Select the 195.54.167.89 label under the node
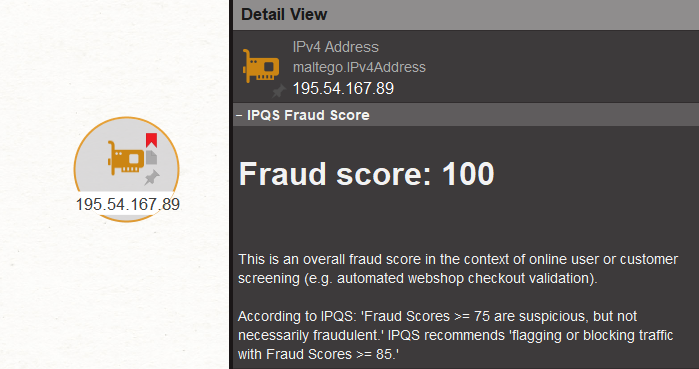The height and width of the screenshot is (369, 699). (127, 205)
